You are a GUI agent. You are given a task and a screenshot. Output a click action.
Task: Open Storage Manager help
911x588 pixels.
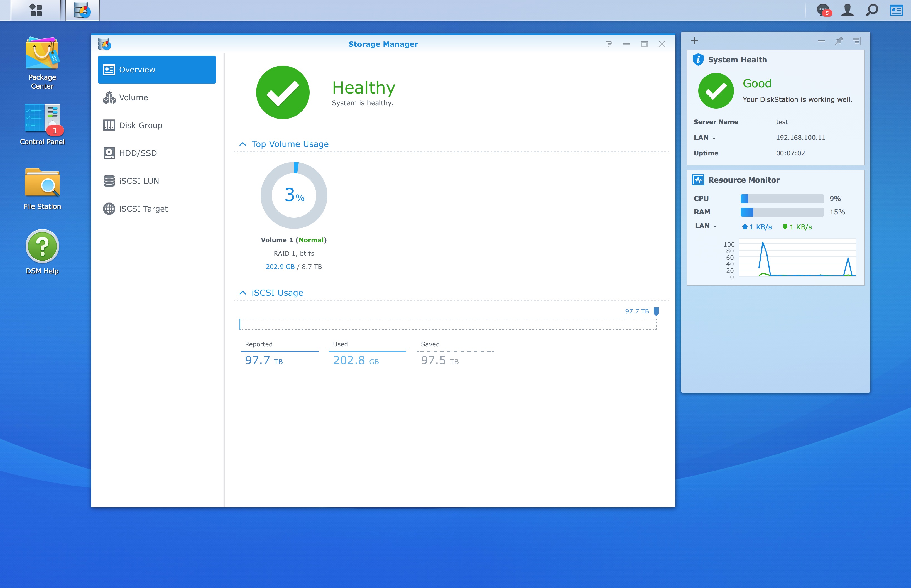point(609,44)
